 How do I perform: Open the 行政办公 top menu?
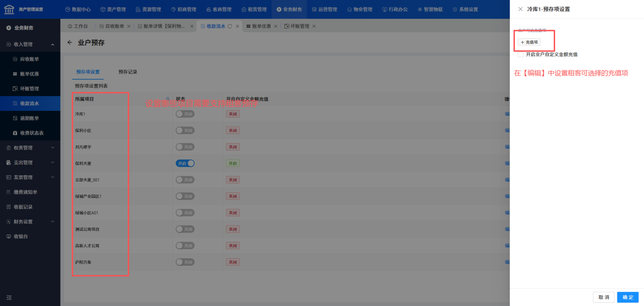[x=395, y=9]
